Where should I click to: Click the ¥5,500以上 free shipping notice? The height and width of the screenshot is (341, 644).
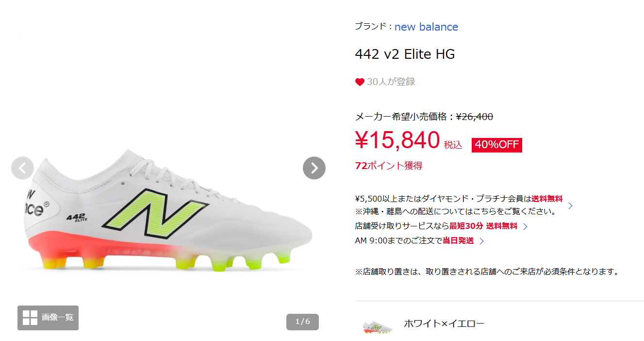point(459,199)
